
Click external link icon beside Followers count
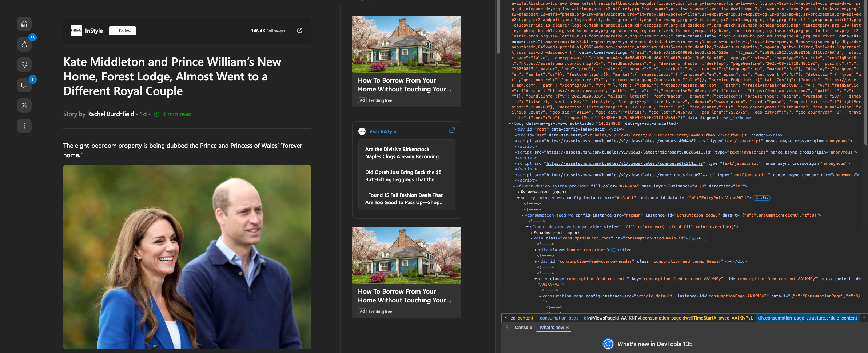click(x=300, y=31)
